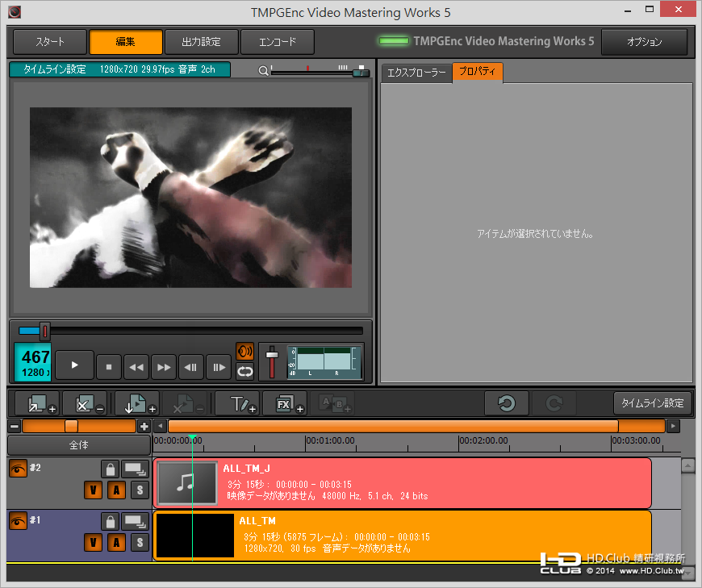Adjust the volume fader
Viewport: 702px width, 588px height.
coord(272,356)
